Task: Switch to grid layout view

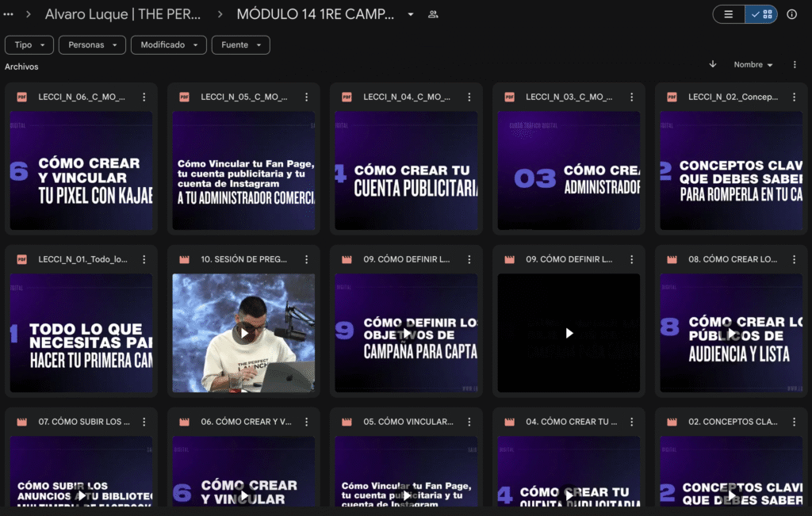Action: (x=761, y=14)
